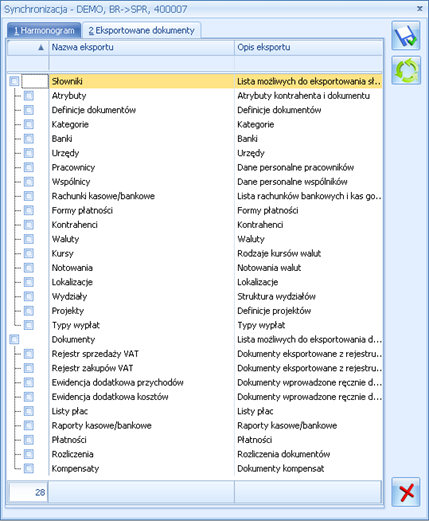This screenshot has width=429, height=521.
Task: Tick the Rachunki kasowe/bankowe checkbox
Action: 29,196
